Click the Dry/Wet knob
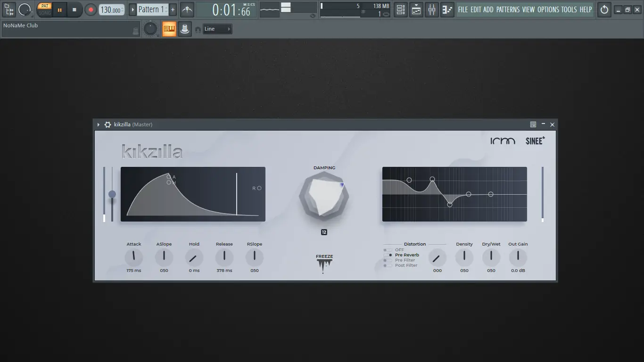 coord(491,257)
